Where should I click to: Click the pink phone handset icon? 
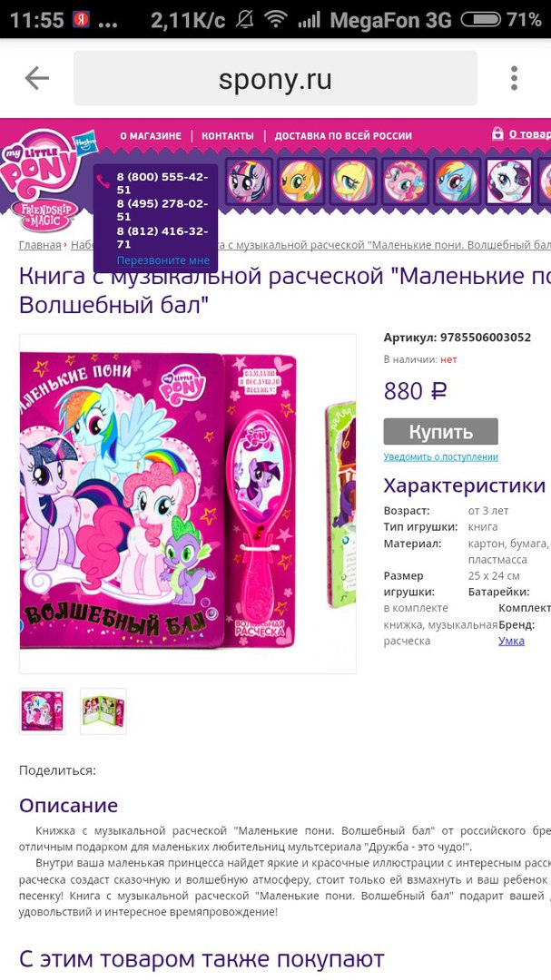(103, 181)
